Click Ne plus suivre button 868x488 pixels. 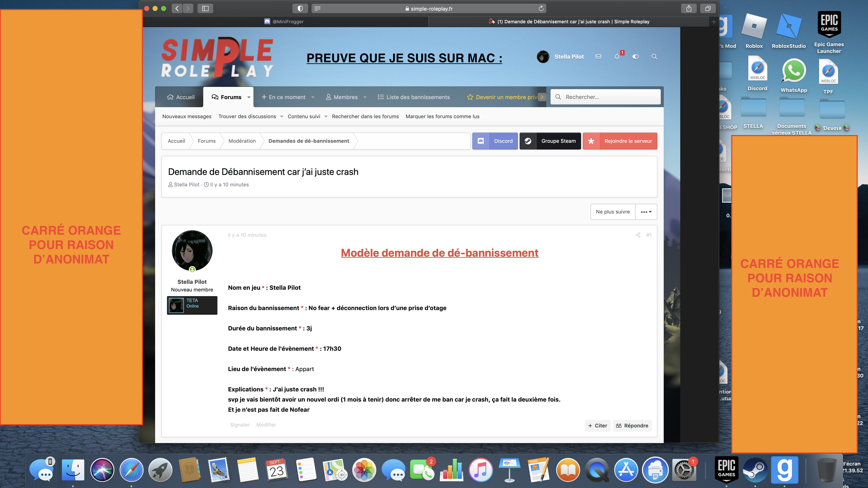coord(613,212)
